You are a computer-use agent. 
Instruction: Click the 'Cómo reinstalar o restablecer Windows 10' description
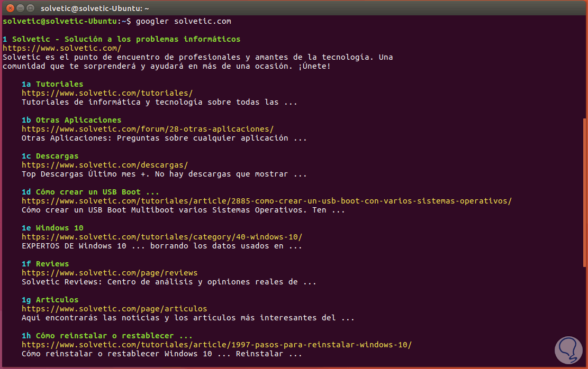coord(162,354)
